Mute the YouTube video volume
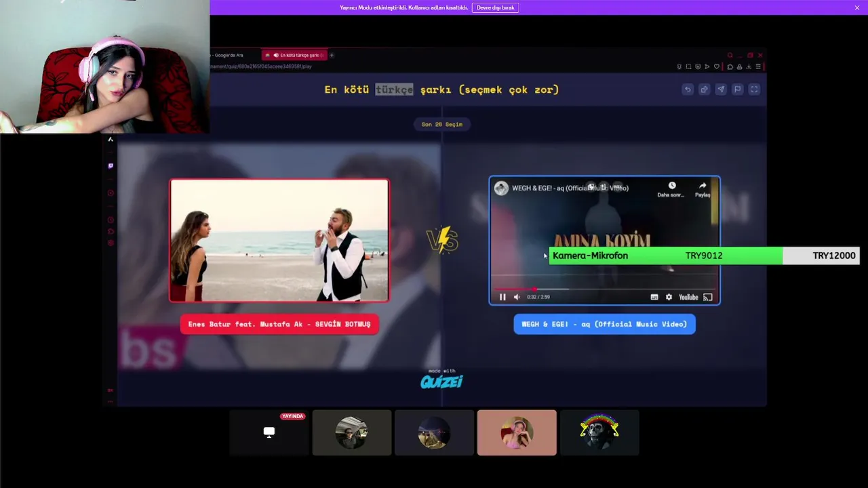Image resolution: width=868 pixels, height=488 pixels. 517,297
